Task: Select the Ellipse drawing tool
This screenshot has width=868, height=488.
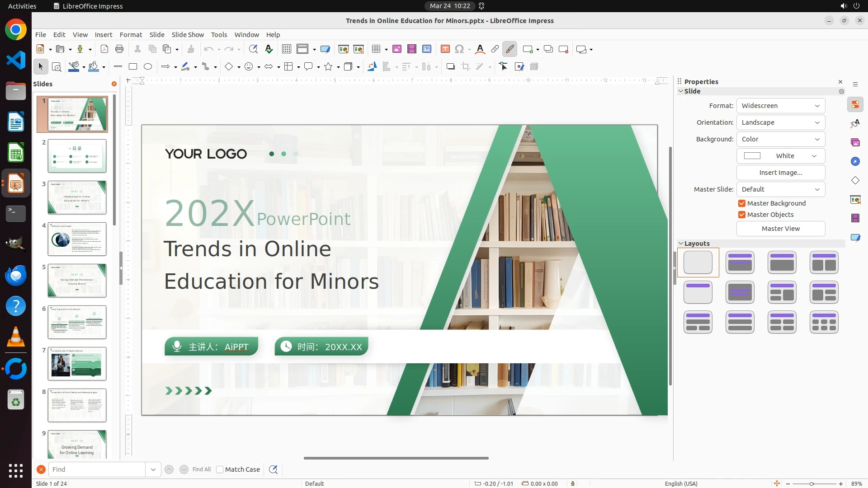Action: point(148,67)
